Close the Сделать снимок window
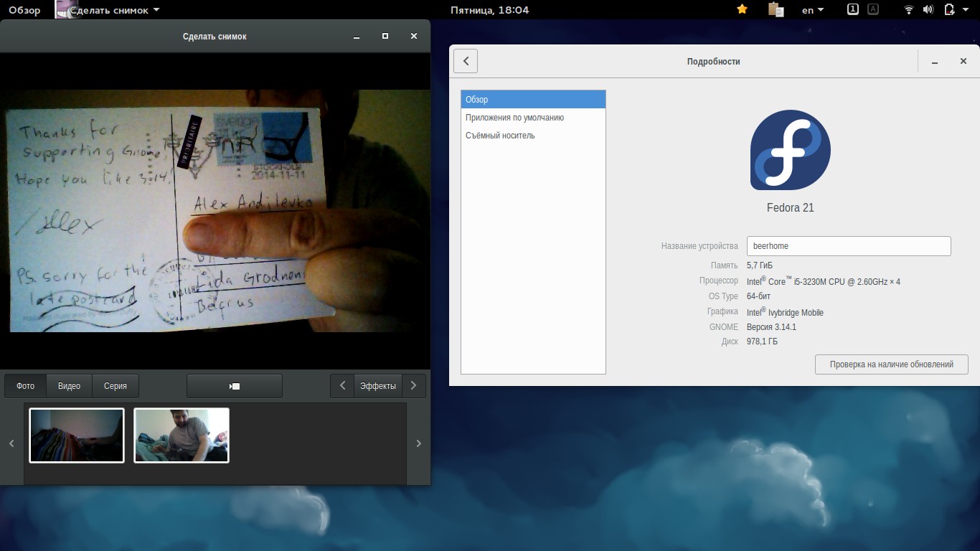The height and width of the screenshot is (551, 980). click(413, 36)
